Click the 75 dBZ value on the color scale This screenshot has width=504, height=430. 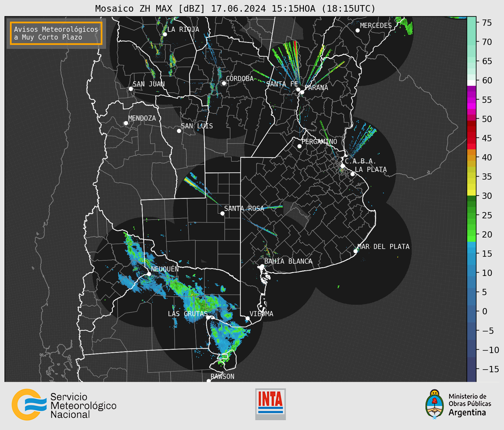pyautogui.click(x=487, y=23)
